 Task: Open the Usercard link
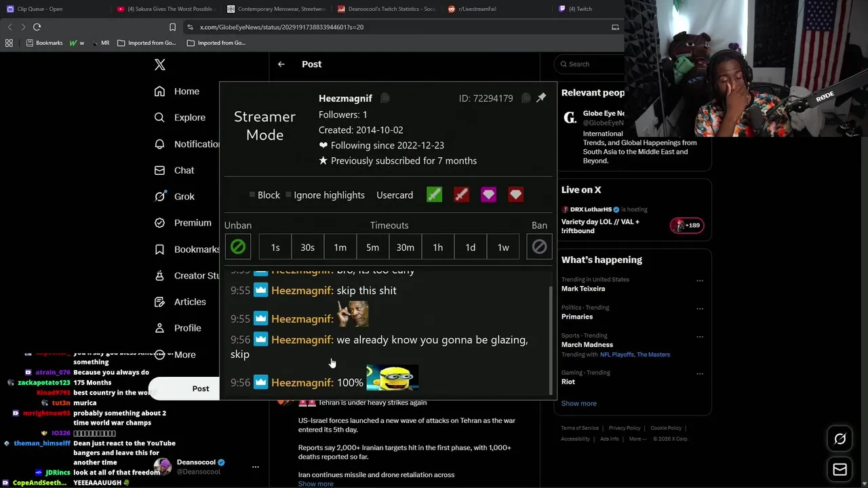point(395,195)
